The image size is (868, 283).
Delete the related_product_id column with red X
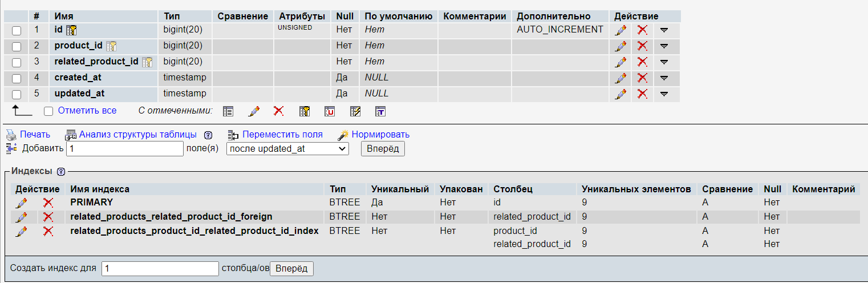[x=643, y=62]
